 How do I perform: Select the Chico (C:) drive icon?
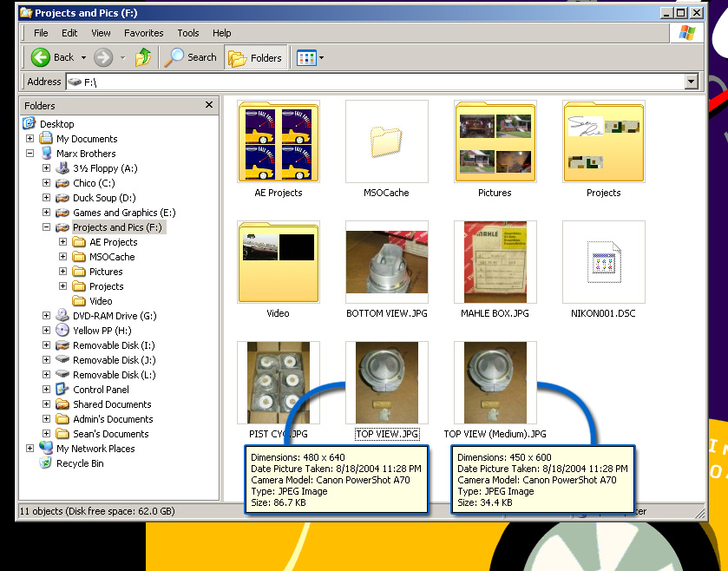(x=62, y=183)
